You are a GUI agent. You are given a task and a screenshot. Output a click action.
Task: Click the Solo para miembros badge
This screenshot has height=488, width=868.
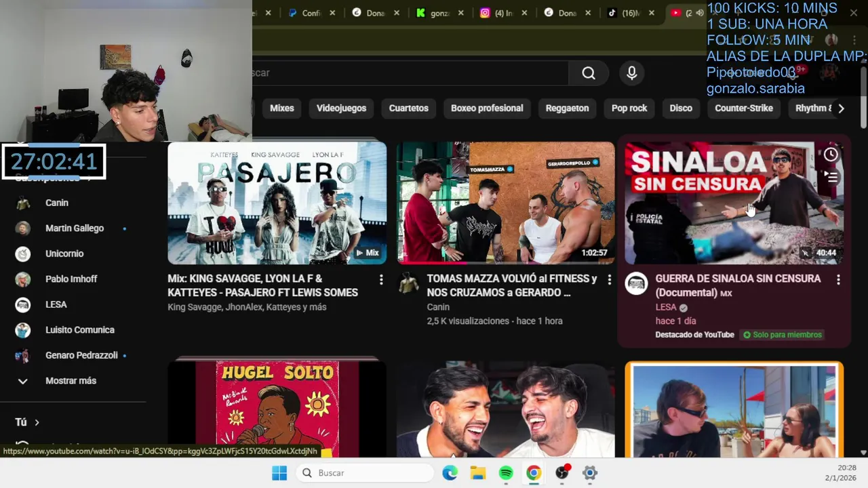782,335
